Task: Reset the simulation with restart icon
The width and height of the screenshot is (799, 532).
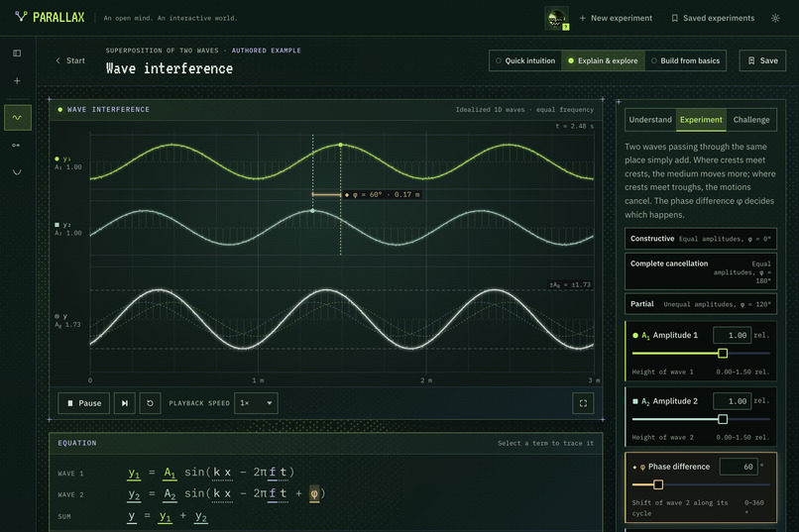Action: (150, 403)
